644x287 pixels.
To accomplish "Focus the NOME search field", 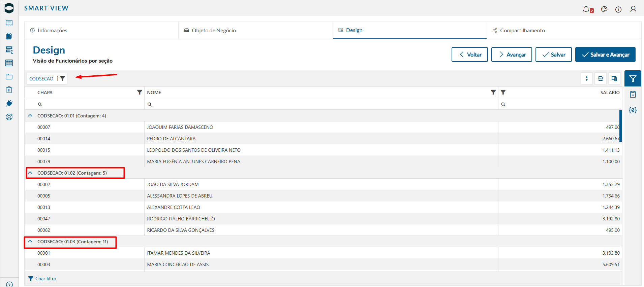I will tap(321, 104).
